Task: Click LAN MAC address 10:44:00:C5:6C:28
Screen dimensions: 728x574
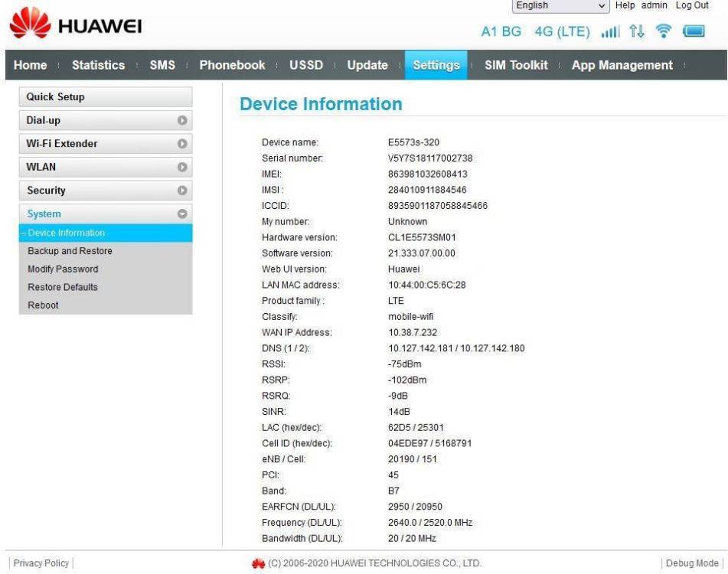Action: click(x=426, y=285)
